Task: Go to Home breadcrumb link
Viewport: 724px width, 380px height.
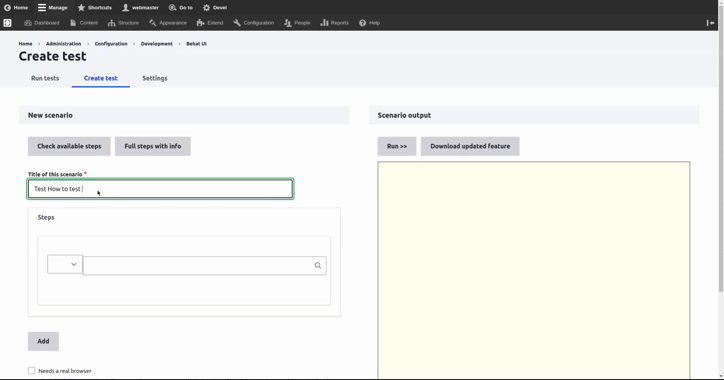Action: coord(25,43)
